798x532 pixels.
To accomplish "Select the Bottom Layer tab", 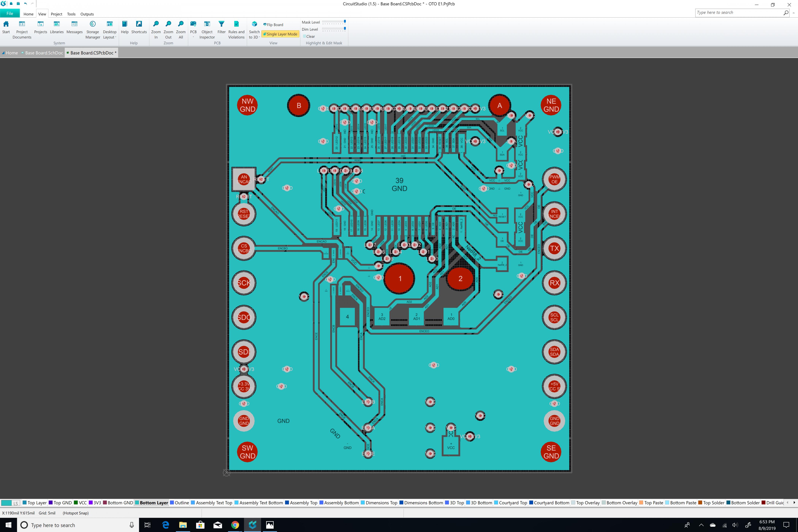I will [151, 503].
